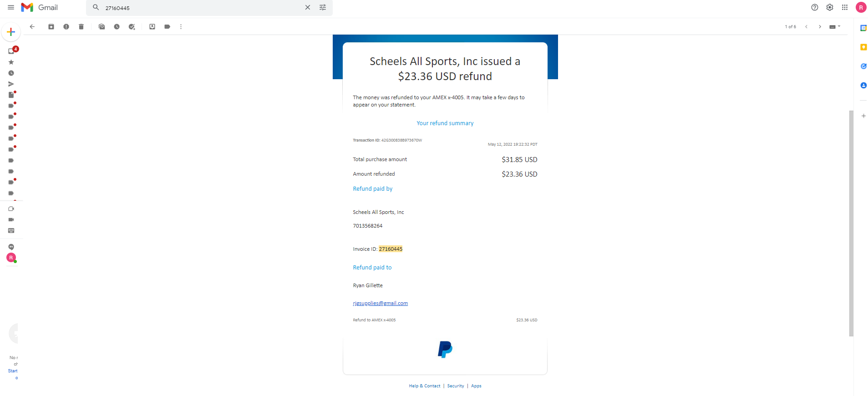Image resolution: width=868 pixels, height=396 pixels.
Task: Clear the search query with the X
Action: pos(308,7)
